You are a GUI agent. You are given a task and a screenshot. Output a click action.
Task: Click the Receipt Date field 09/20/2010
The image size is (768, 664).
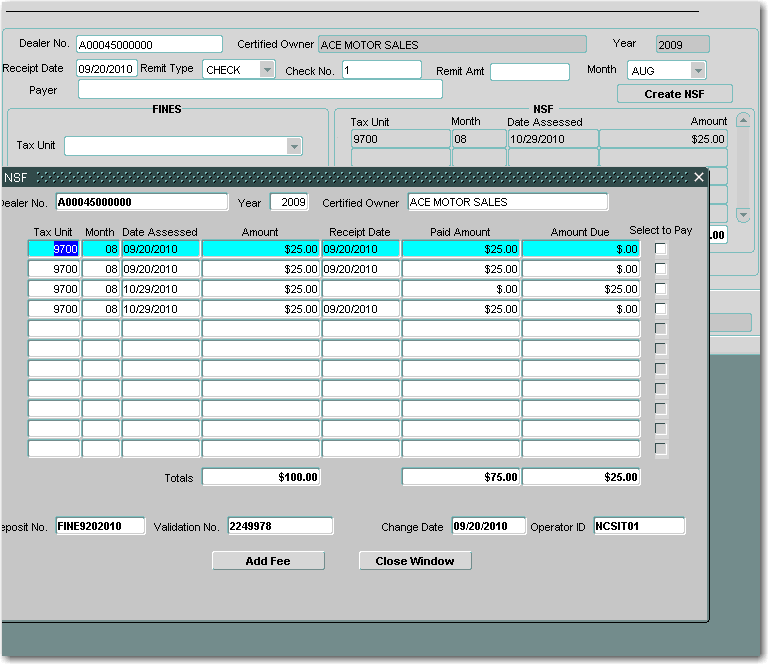click(106, 69)
